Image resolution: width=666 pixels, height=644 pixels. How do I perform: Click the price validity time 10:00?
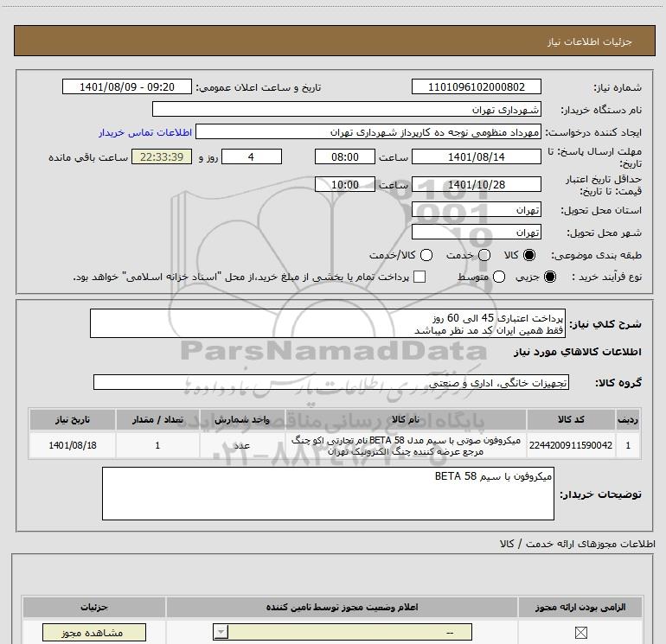coord(345,185)
